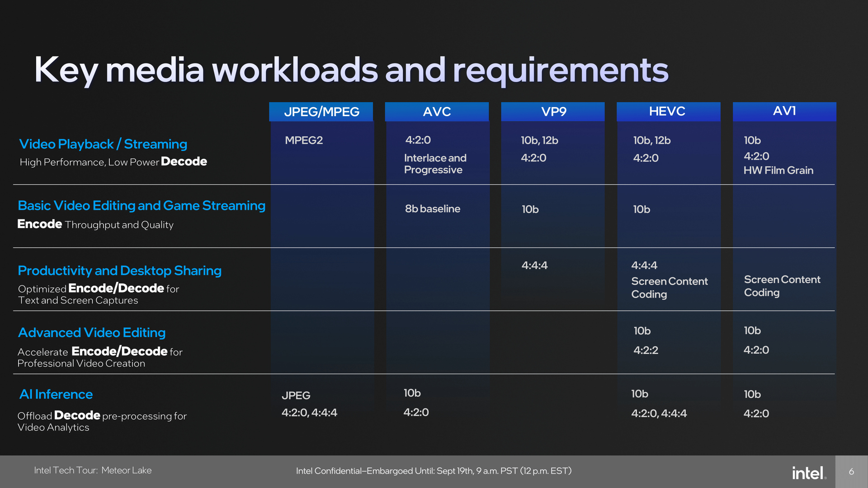Click the '4:4:4' cell in VP9 column
Screen dimensions: 868x488
(534, 266)
